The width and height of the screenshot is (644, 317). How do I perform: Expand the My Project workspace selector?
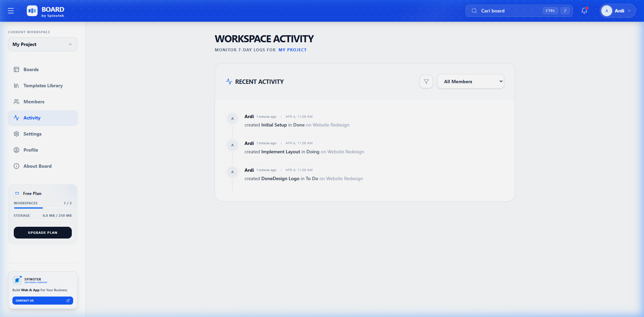coord(43,44)
